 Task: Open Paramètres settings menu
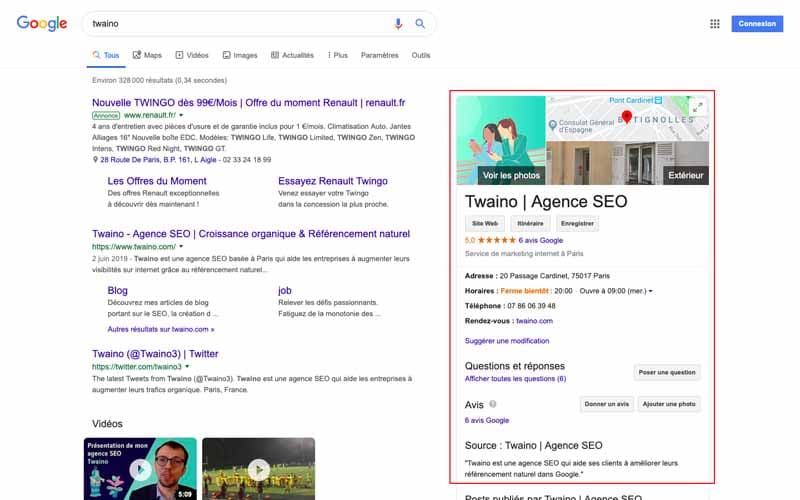pos(380,55)
